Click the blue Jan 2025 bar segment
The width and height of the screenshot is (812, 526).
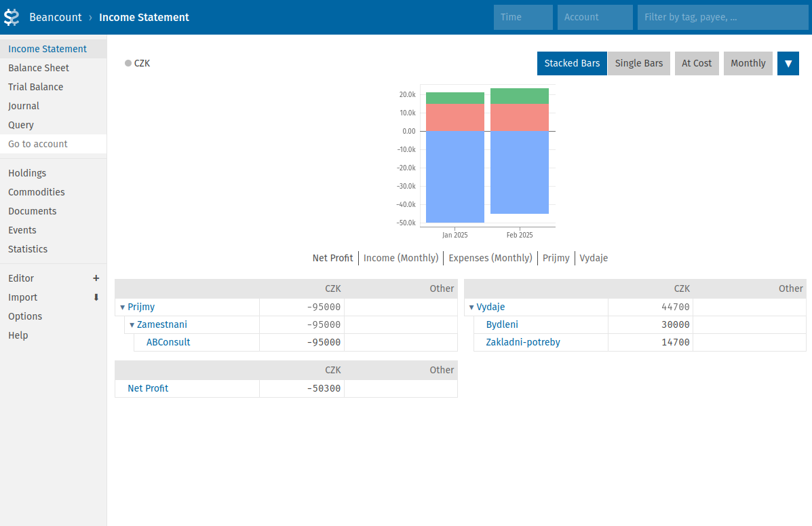click(x=455, y=176)
